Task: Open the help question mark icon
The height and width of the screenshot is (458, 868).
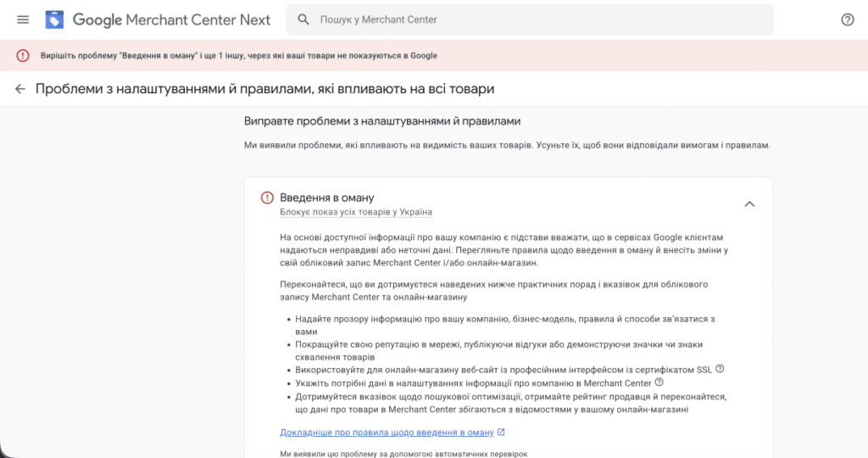Action: [x=847, y=20]
